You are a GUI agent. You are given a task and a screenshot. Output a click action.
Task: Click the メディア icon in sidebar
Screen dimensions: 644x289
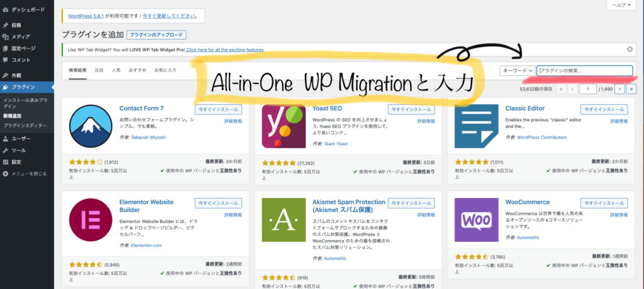point(5,36)
